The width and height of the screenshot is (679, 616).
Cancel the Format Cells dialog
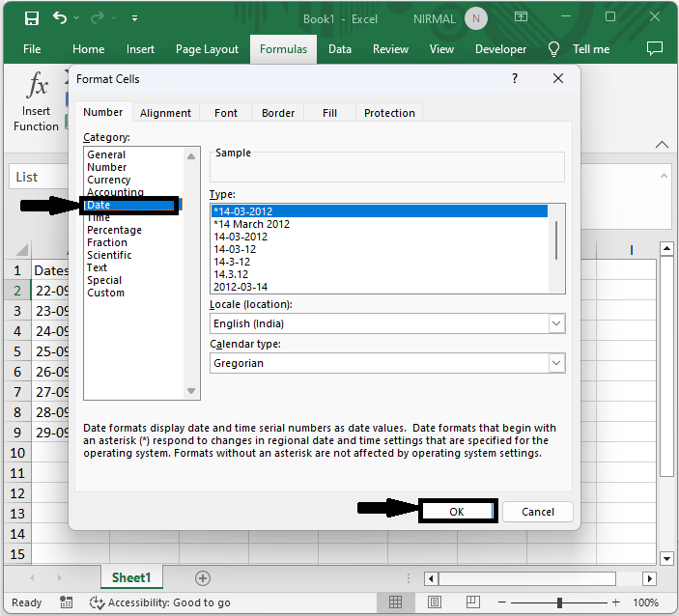(537, 512)
